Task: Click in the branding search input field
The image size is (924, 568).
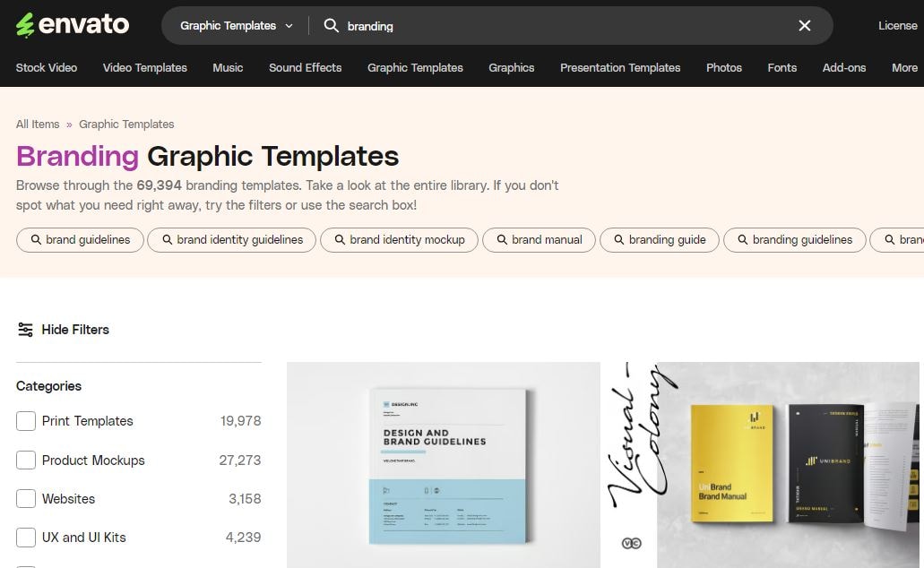Action: click(566, 25)
